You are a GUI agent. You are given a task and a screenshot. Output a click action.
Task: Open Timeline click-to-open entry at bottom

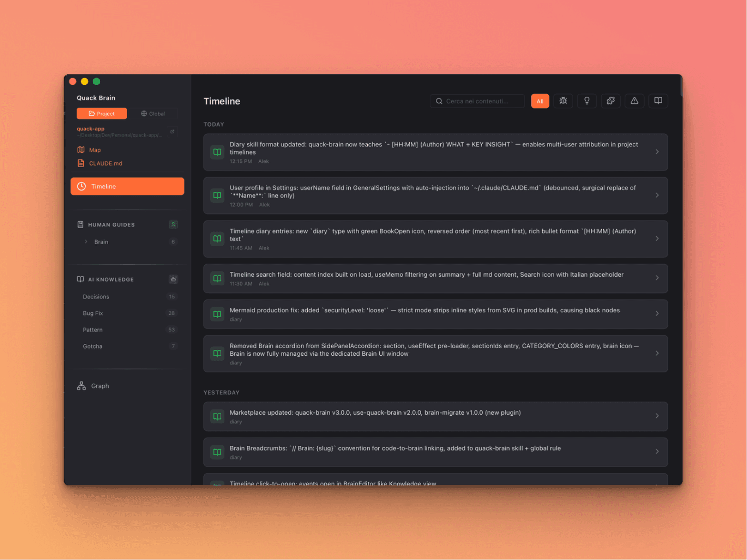pos(435,480)
